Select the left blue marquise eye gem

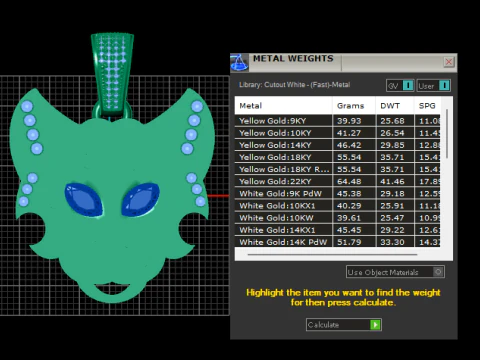[84, 199]
